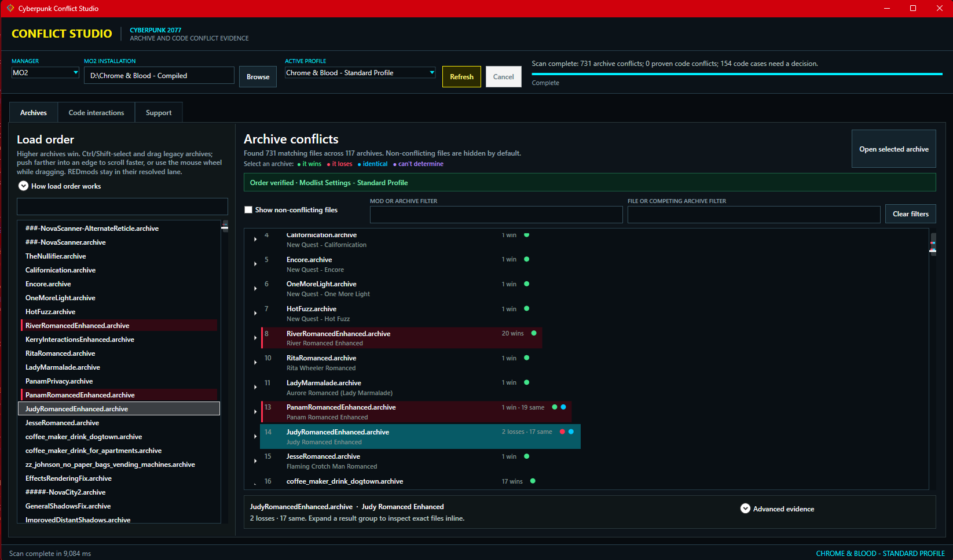Click the green dot in PanamRomancedEnhanced.archive conflict row
The width and height of the screenshot is (953, 560).
555,407
